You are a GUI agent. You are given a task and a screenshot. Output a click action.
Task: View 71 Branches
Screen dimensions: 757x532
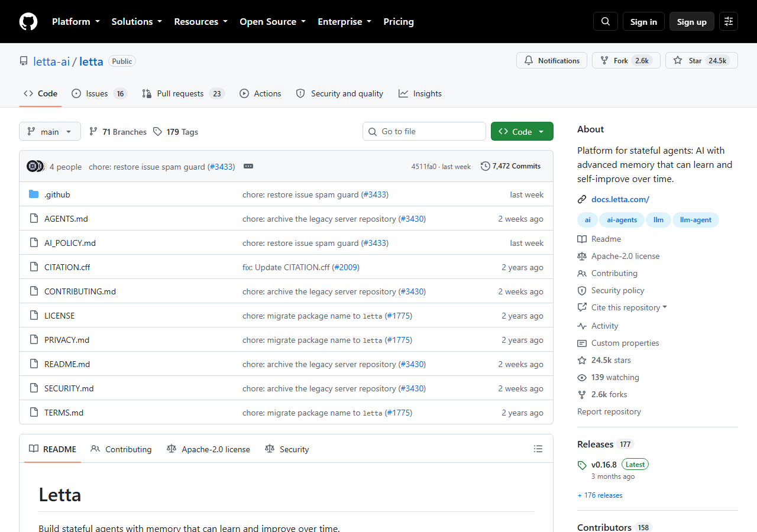coord(118,132)
